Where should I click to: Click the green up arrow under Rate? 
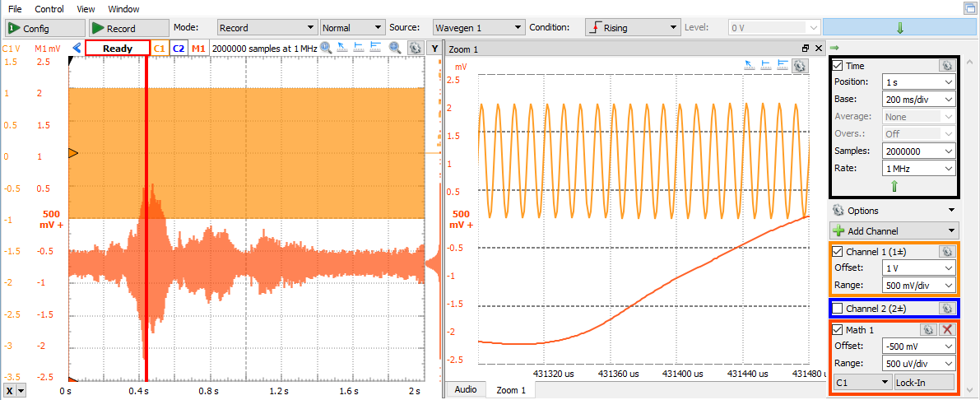894,186
